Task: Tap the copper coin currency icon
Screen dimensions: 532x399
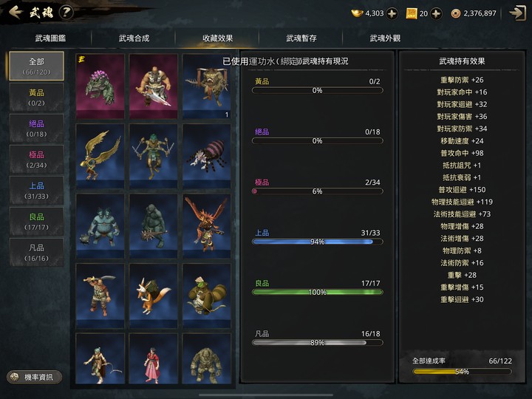Action: (x=456, y=13)
